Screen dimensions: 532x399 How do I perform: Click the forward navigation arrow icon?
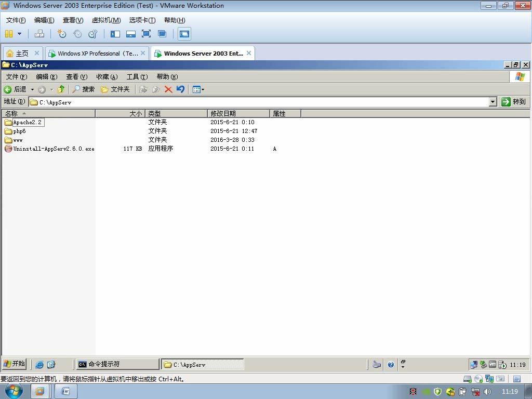click(42, 89)
